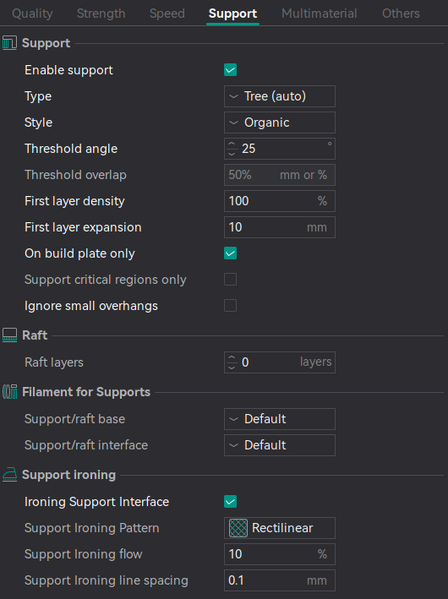Open the Style dropdown showing Organic
This screenshot has width=448, height=599.
pos(280,123)
